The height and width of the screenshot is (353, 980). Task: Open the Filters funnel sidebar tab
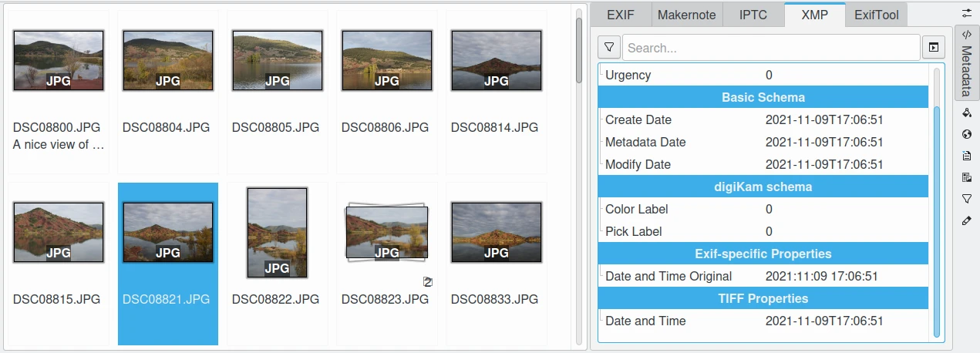tap(967, 199)
